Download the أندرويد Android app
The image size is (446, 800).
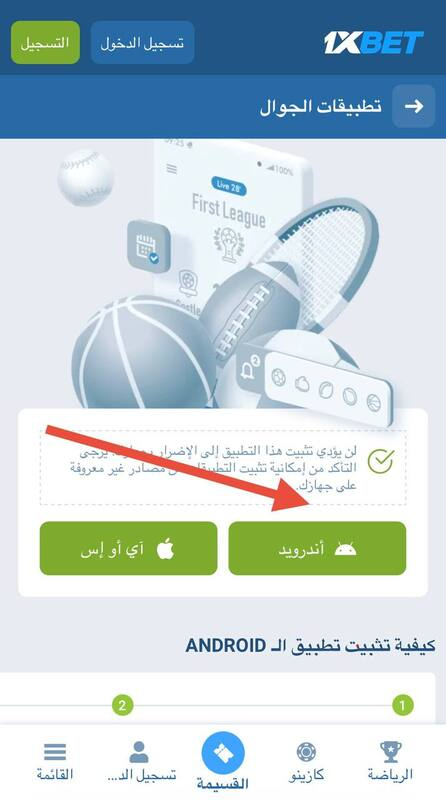click(317, 548)
